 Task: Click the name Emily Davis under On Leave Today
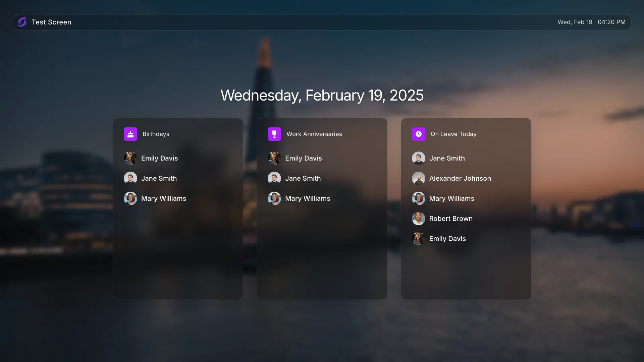tap(447, 239)
